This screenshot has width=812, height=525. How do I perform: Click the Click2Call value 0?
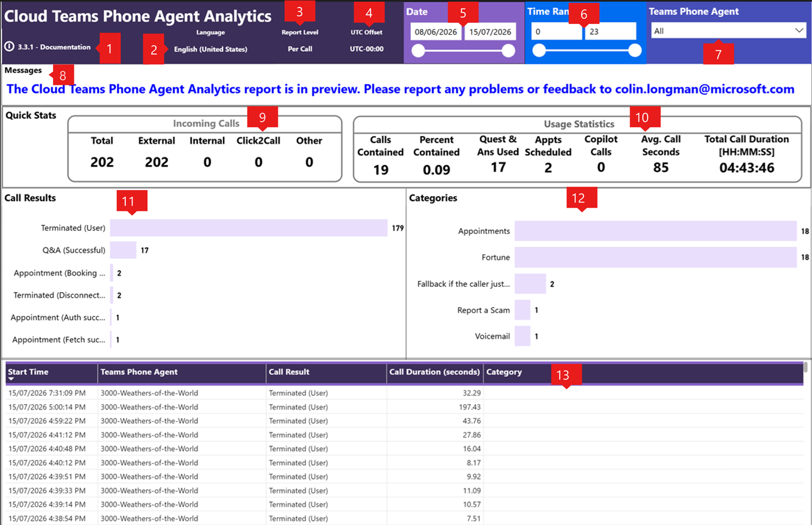point(258,162)
